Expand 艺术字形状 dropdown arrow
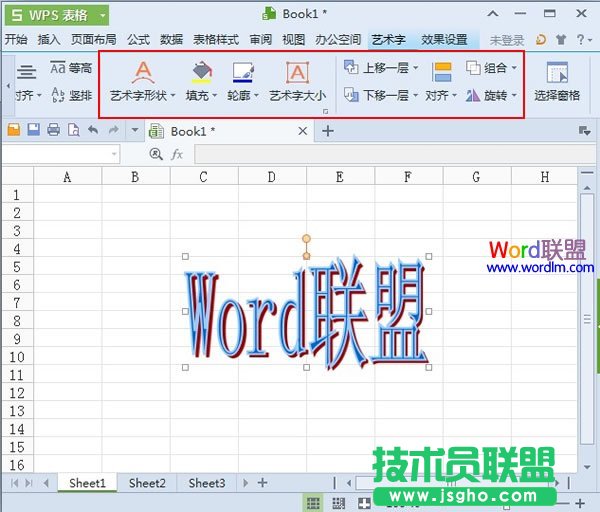Viewport: 600px width, 512px height. pos(173,96)
